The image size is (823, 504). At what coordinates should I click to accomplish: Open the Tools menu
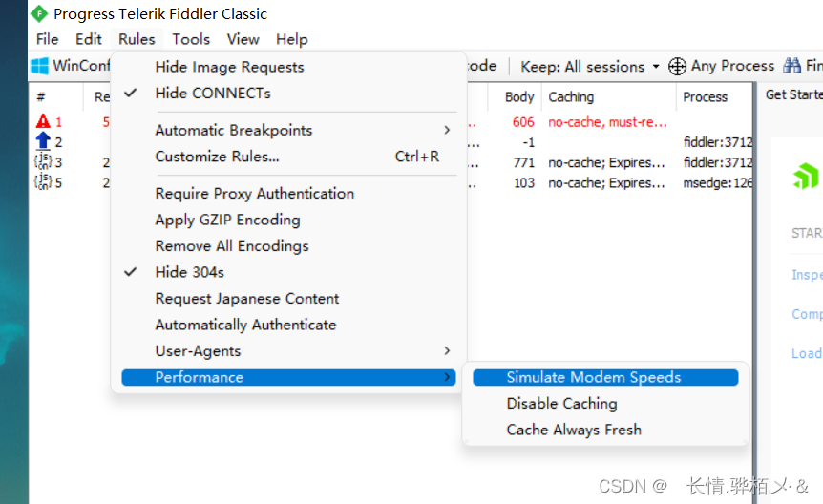191,39
